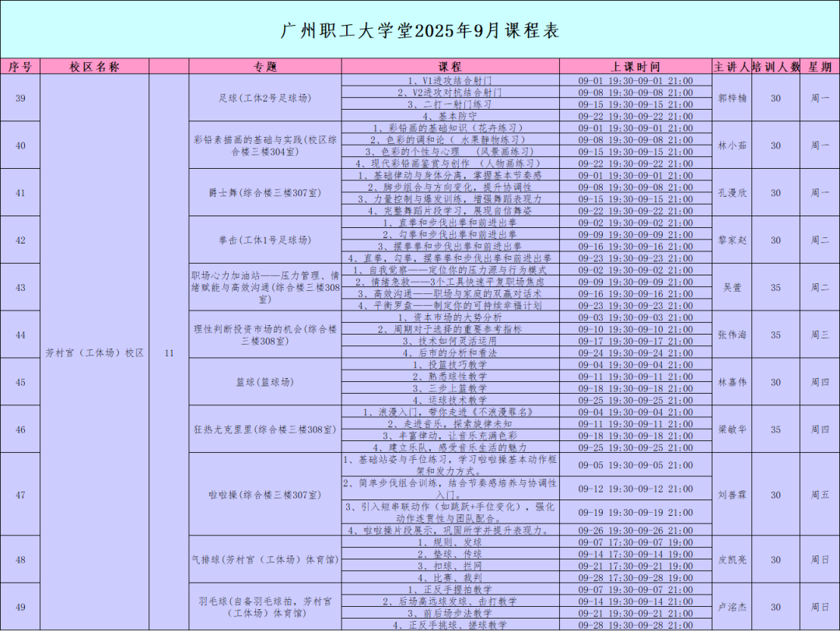This screenshot has height=631, width=840.
Task: Click the 足球(工体2号足球场) topic cell
Action: pos(265,98)
